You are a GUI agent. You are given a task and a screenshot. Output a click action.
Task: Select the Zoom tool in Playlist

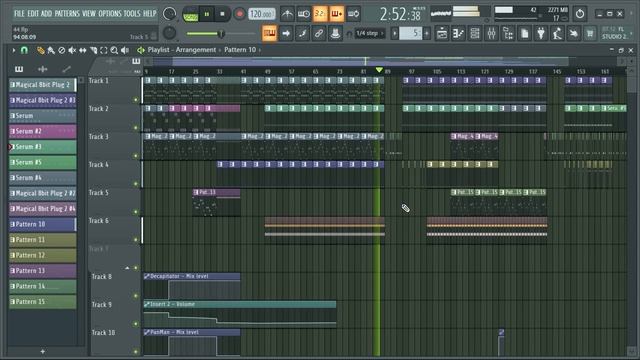[114, 50]
